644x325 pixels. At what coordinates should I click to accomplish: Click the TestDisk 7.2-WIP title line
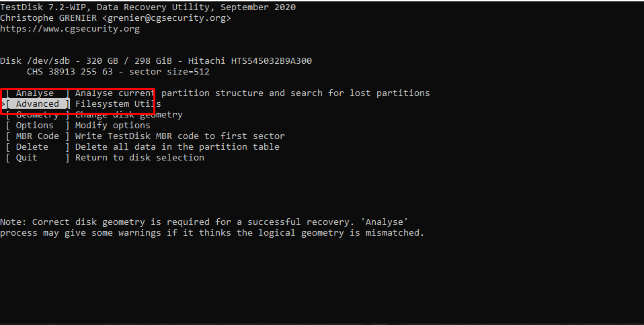pos(148,7)
